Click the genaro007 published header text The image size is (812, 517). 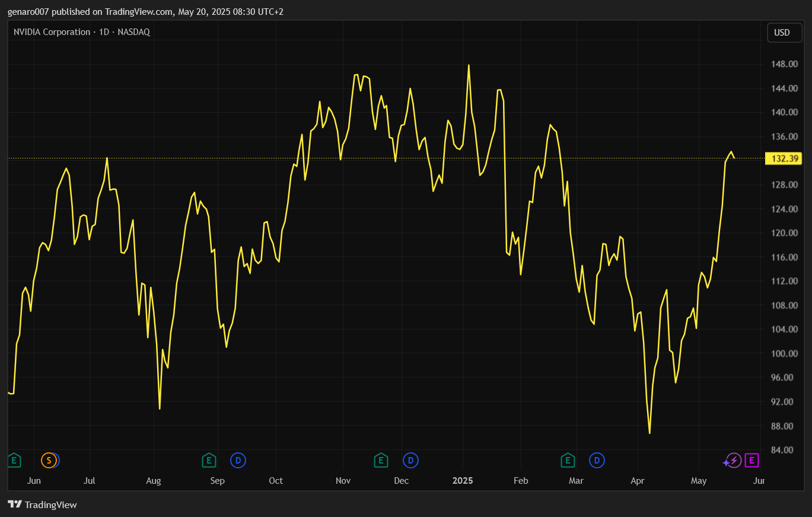tap(145, 11)
